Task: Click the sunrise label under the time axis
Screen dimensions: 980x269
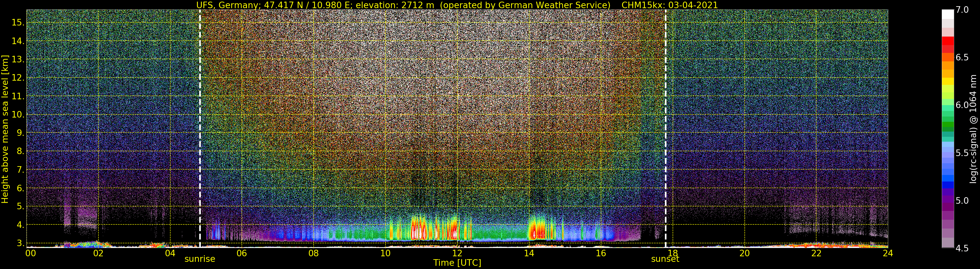Action: click(200, 259)
